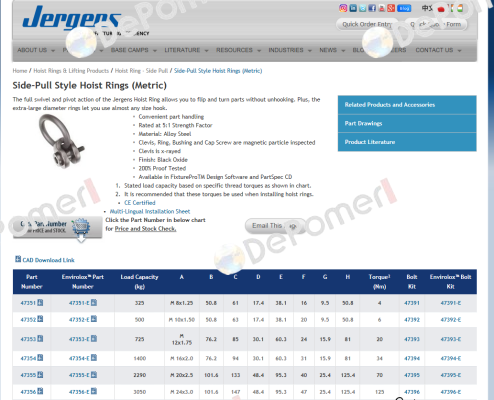
Task: Expand the BASE CAMPS dropdown arrow
Action: (x=155, y=51)
